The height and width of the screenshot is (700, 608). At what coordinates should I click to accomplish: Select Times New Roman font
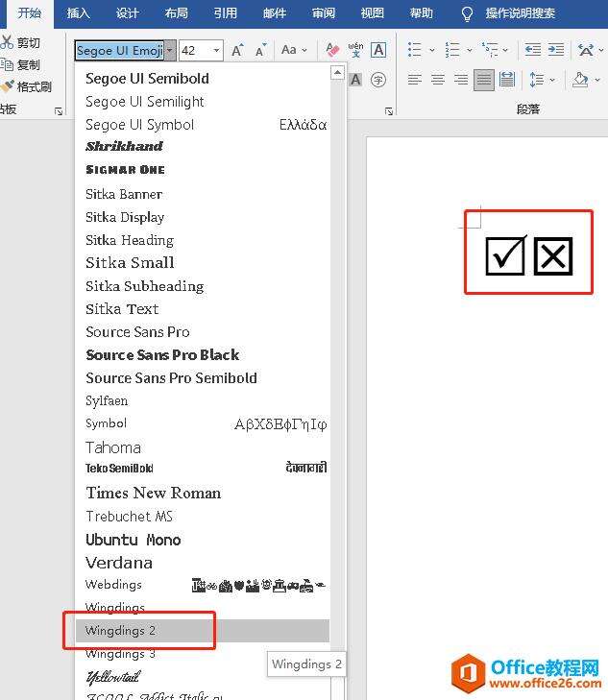203,493
